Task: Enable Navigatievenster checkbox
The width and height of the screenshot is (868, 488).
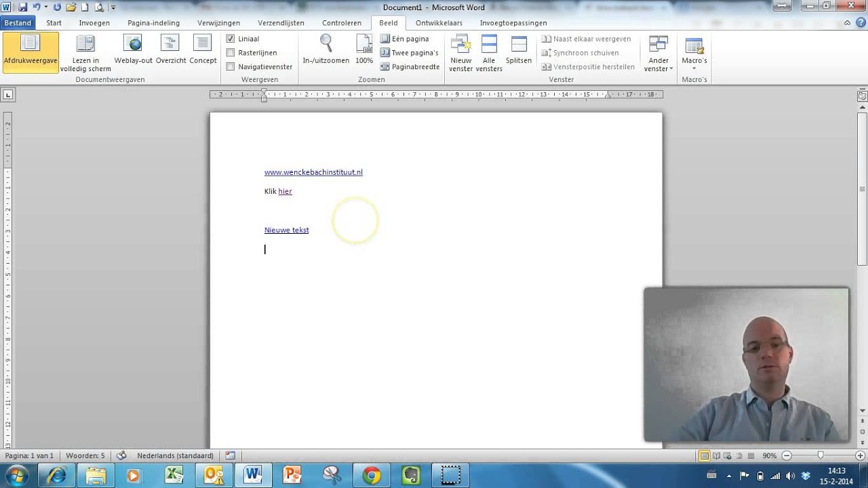Action: tap(231, 66)
